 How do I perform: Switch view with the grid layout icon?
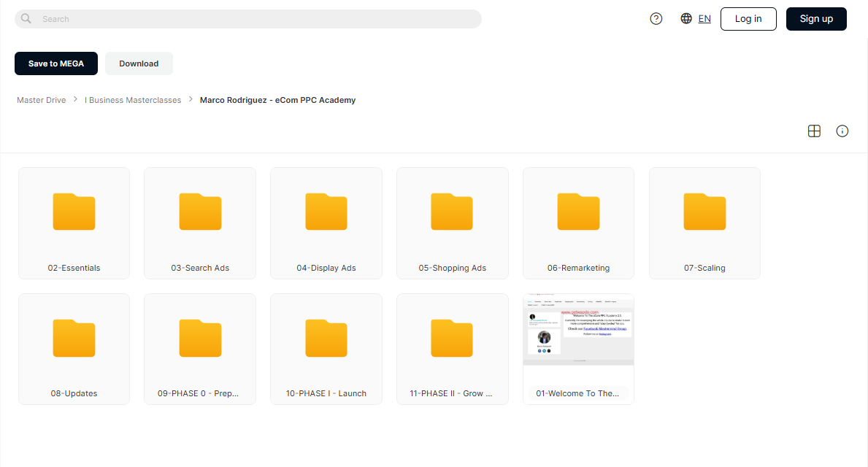tap(814, 131)
